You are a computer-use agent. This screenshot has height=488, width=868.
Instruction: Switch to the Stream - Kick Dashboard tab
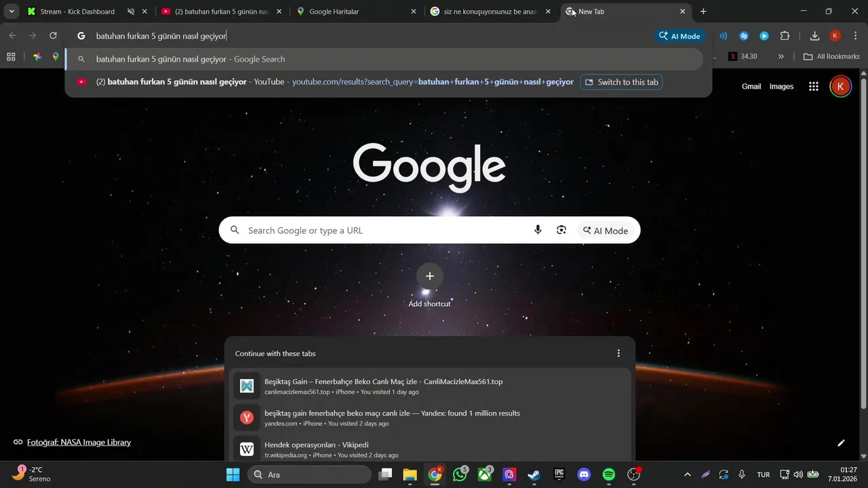[76, 12]
